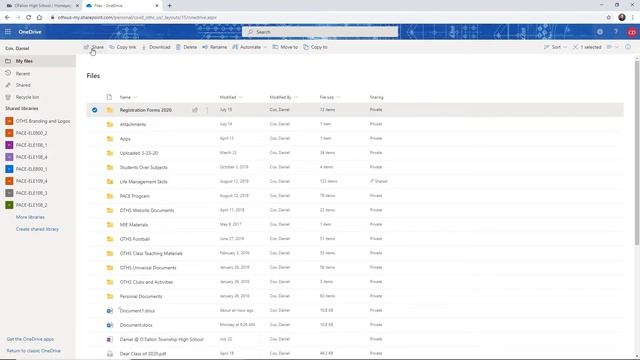Open the help question mark icon

click(616, 32)
